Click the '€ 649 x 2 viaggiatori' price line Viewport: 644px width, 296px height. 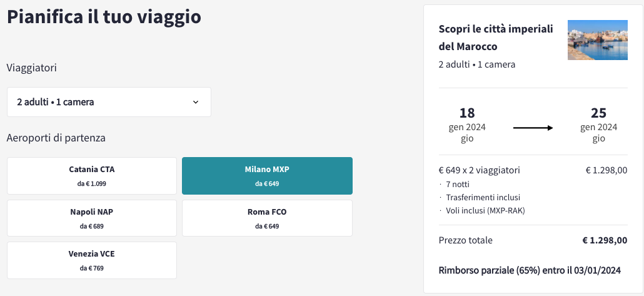[480, 170]
